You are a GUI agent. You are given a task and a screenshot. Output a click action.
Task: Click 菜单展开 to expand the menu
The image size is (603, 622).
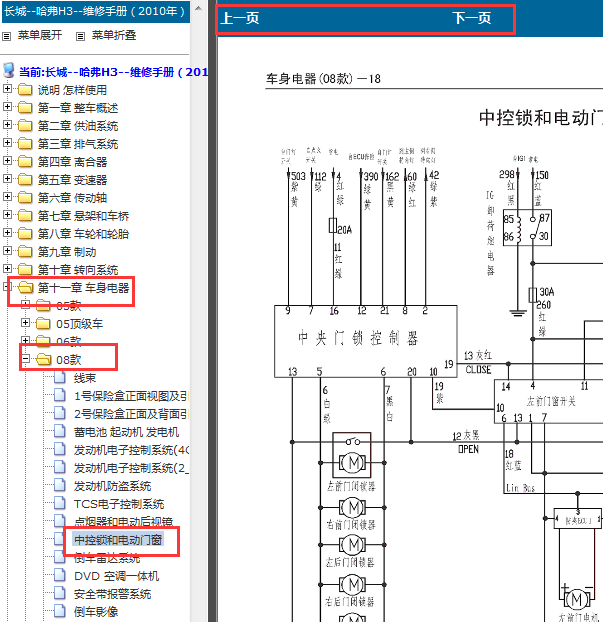(x=40, y=35)
